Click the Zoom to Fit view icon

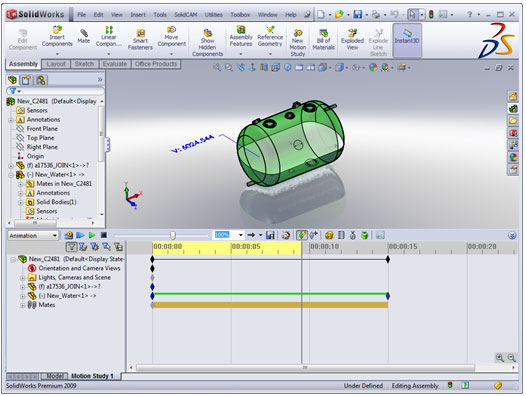tap(217, 67)
